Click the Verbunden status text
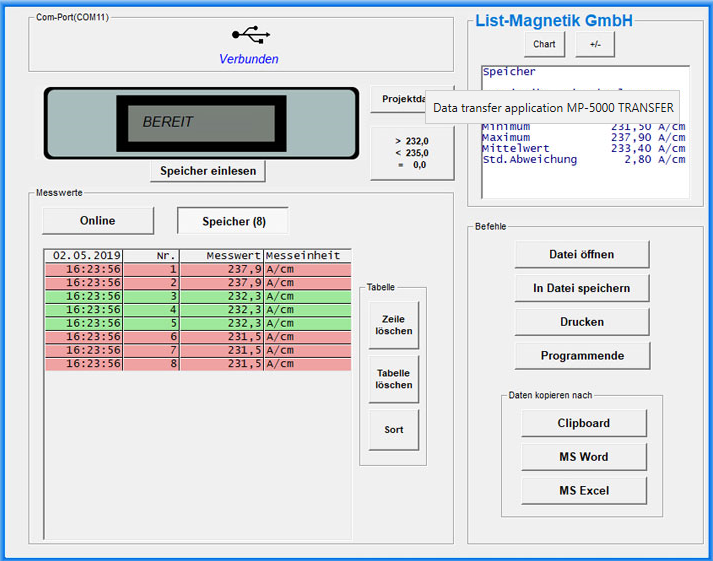 click(x=249, y=59)
